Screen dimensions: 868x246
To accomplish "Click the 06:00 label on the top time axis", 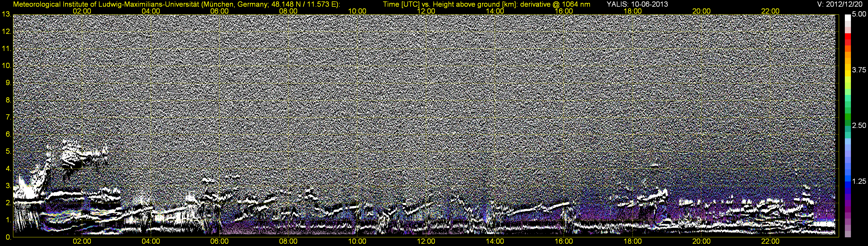I will pyautogui.click(x=219, y=11).
